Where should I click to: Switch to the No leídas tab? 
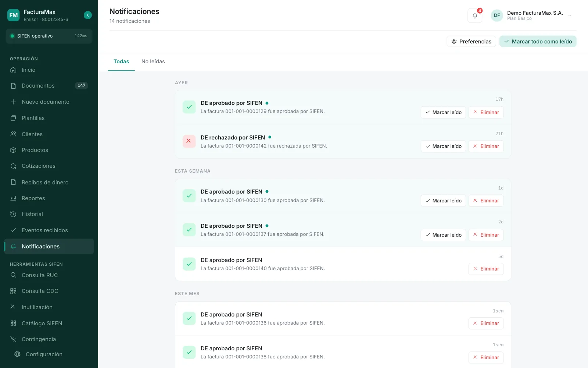(153, 61)
